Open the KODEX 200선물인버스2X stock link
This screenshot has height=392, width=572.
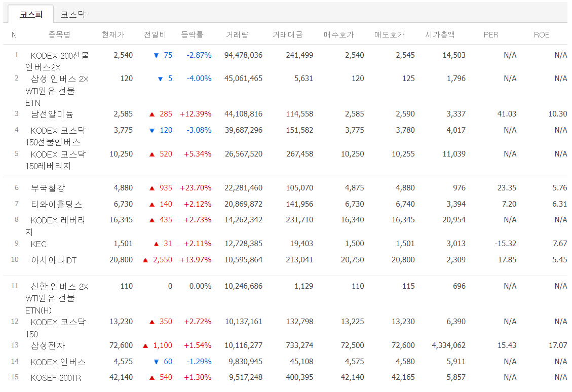coord(57,61)
